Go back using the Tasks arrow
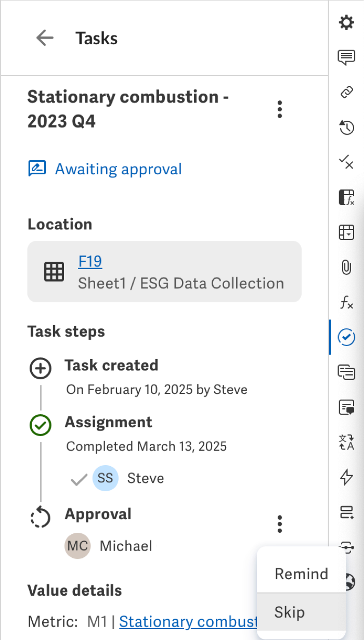 coord(45,37)
